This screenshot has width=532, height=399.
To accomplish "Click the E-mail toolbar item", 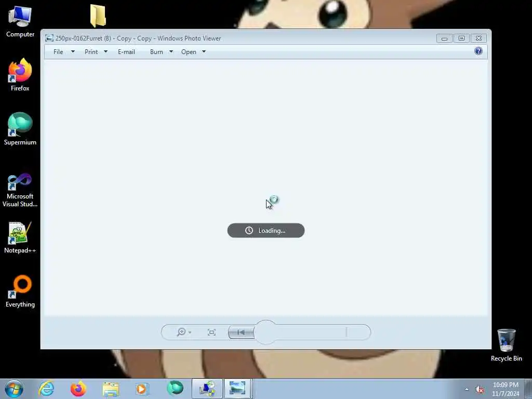I will (126, 51).
